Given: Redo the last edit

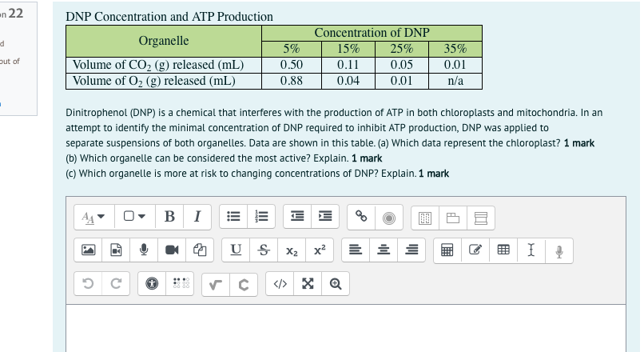Looking at the screenshot, I should [116, 284].
